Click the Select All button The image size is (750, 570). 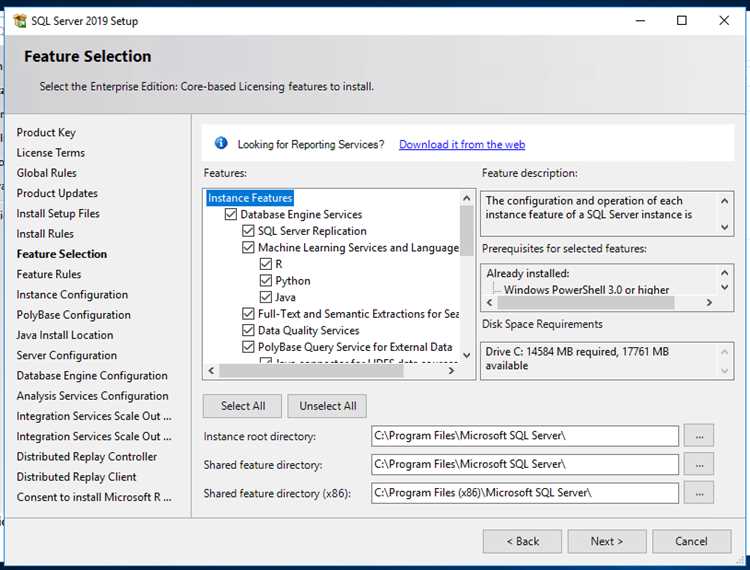pyautogui.click(x=243, y=406)
